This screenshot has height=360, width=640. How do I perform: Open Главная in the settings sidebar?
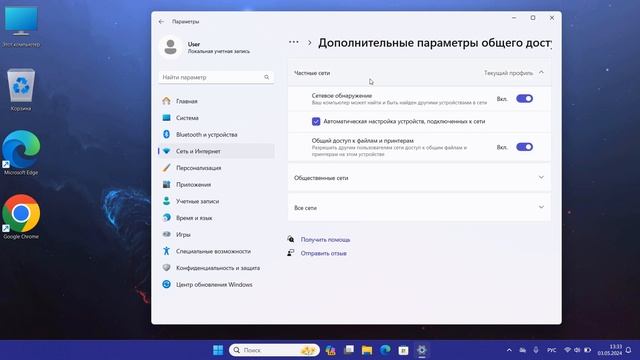coord(216,101)
